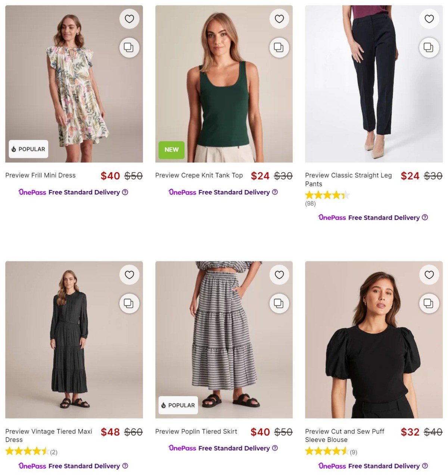The image size is (448, 476).
Task: Open Preview Classic Straight Leg Pants listing
Action: [348, 179]
